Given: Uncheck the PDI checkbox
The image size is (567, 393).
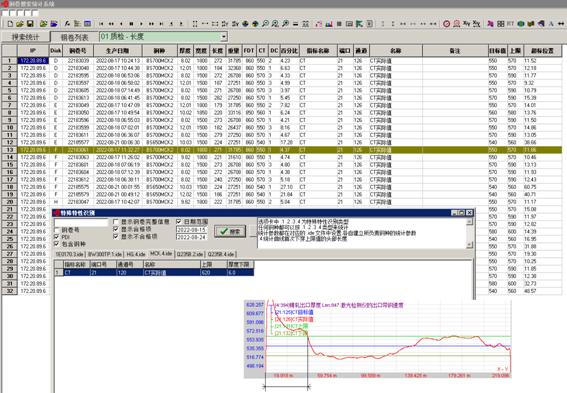Looking at the screenshot, I should point(57,237).
